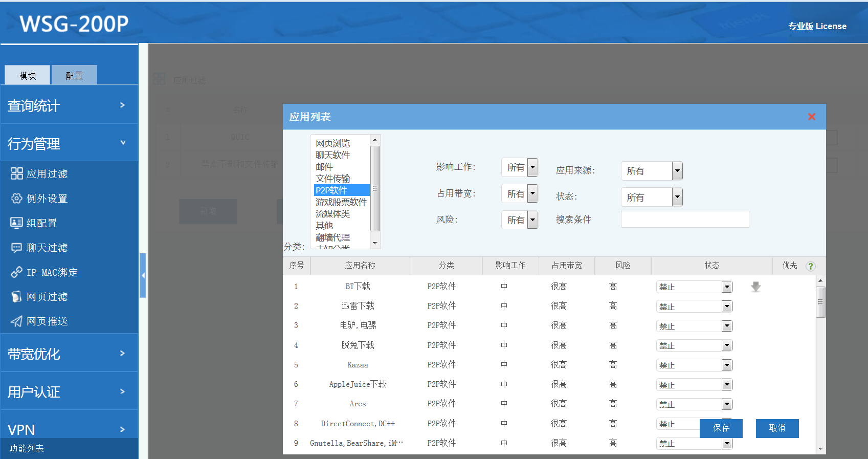
Task: Open the 影响工作 dropdown
Action: 520,167
